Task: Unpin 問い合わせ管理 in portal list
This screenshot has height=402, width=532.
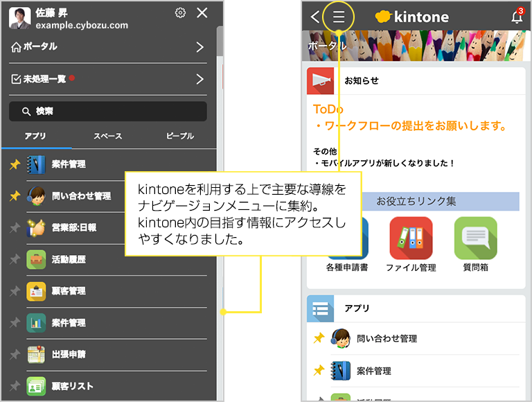Action: [x=319, y=338]
